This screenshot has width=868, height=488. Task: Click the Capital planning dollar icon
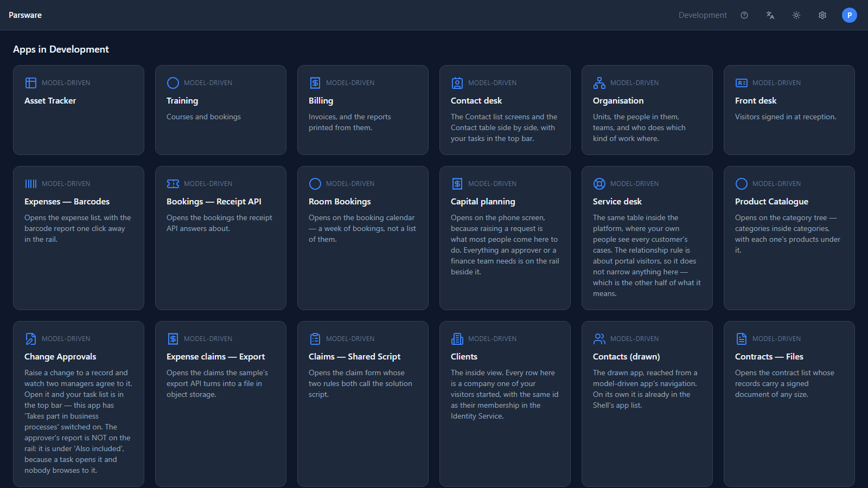[x=457, y=184]
